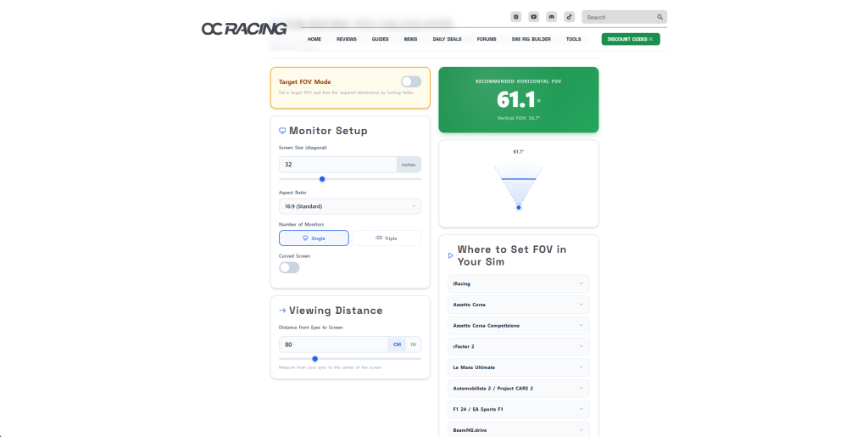
Task: Click the Screen Size slider handle
Action: click(x=322, y=179)
